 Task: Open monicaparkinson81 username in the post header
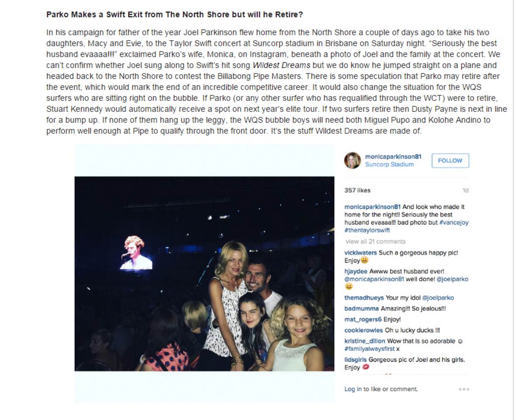tap(392, 157)
